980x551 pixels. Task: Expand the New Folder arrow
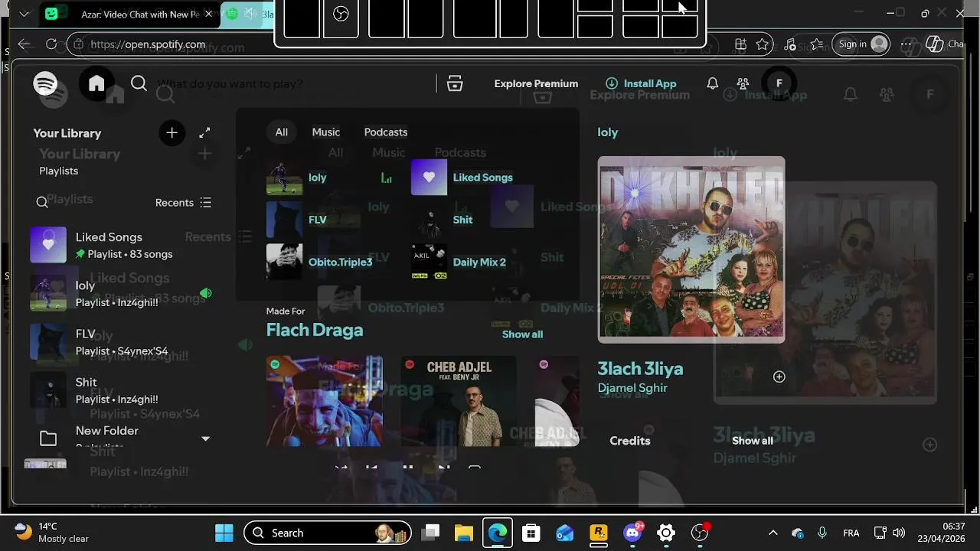point(205,439)
